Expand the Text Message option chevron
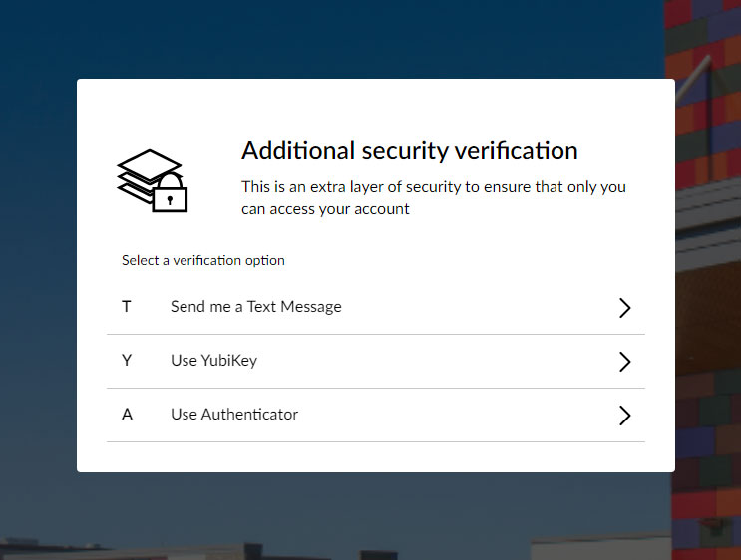Image resolution: width=741 pixels, height=560 pixels. coord(625,308)
